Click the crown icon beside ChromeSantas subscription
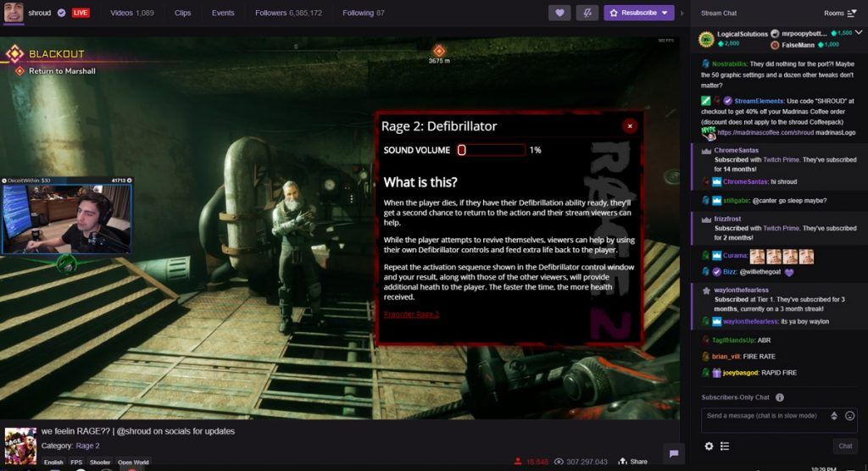 click(706, 151)
